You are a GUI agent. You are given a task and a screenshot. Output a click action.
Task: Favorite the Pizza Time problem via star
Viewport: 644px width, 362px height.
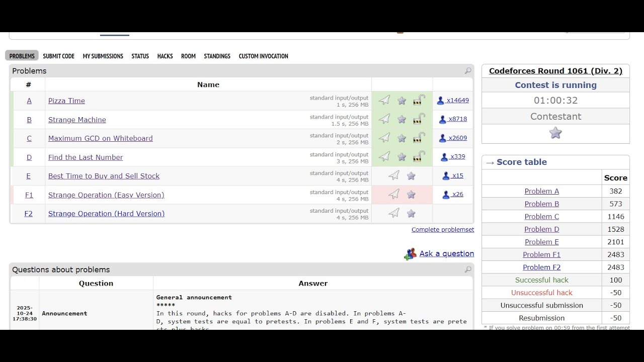click(401, 101)
